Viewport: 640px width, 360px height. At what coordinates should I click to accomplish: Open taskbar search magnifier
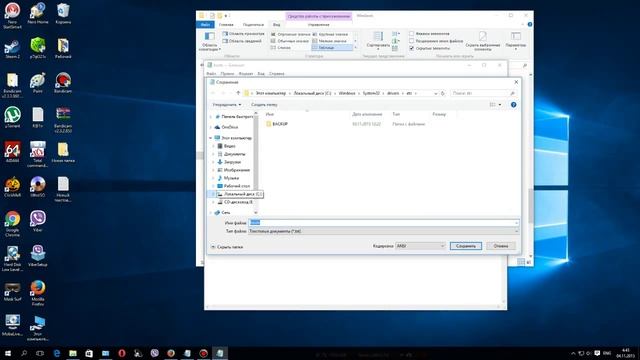click(x=24, y=353)
